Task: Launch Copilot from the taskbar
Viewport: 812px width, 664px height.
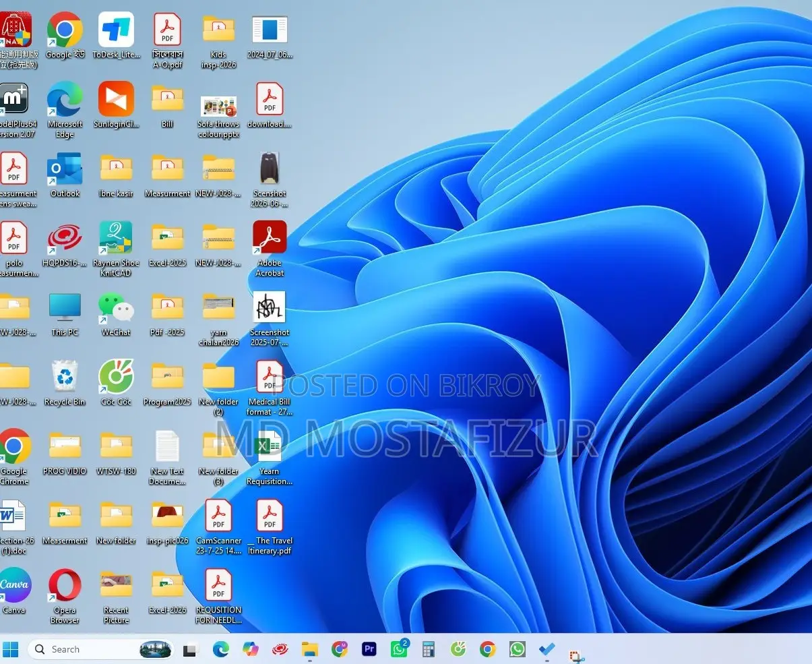Action: click(251, 649)
